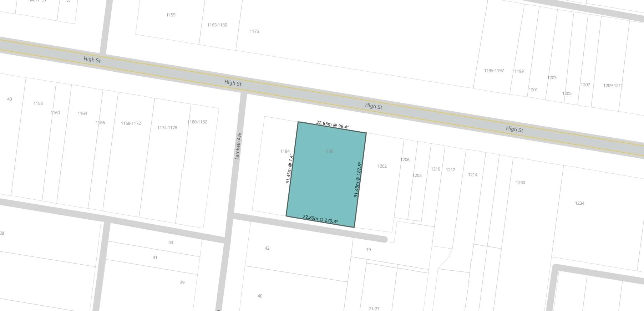644x311 pixels.
Task: Choose the lot numbered 1205
Action: pos(567,93)
